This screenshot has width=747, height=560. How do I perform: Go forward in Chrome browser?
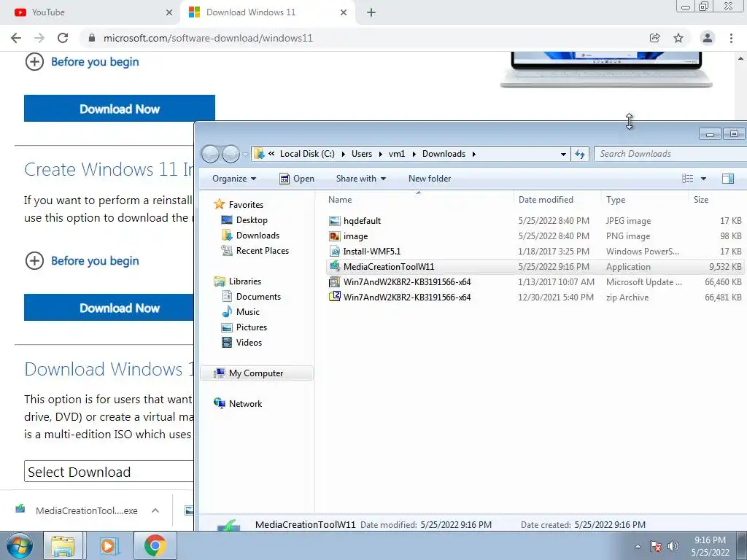(x=39, y=38)
